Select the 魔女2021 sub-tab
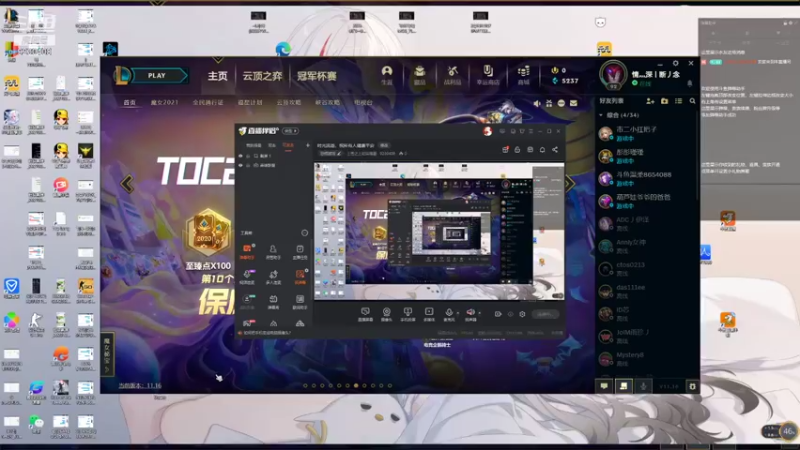This screenshot has height=450, width=800. tap(164, 103)
